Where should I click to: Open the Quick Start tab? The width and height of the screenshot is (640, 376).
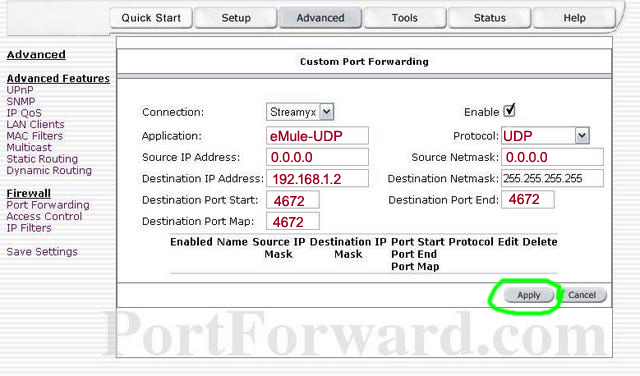coord(151,18)
